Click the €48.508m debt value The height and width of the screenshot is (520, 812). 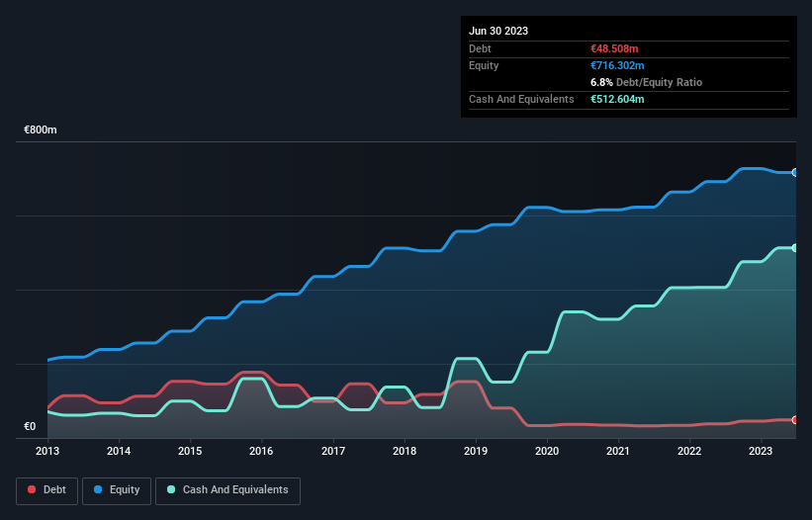(x=614, y=48)
